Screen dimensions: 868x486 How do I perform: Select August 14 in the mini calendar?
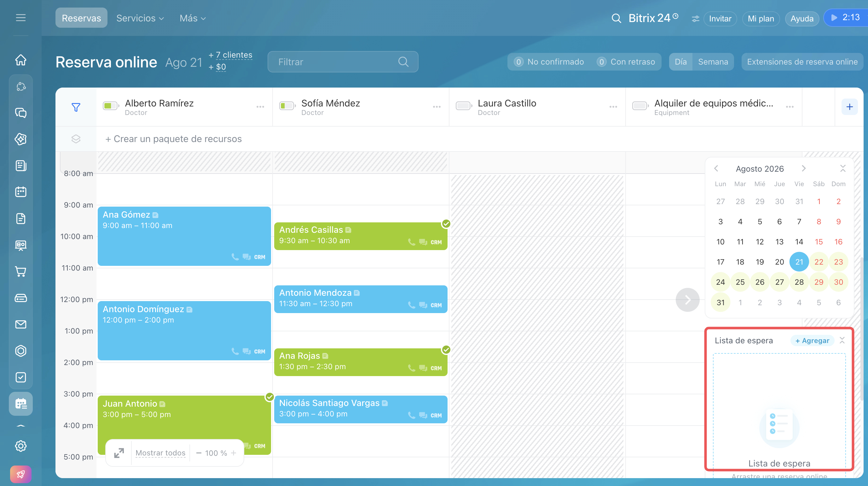point(799,242)
